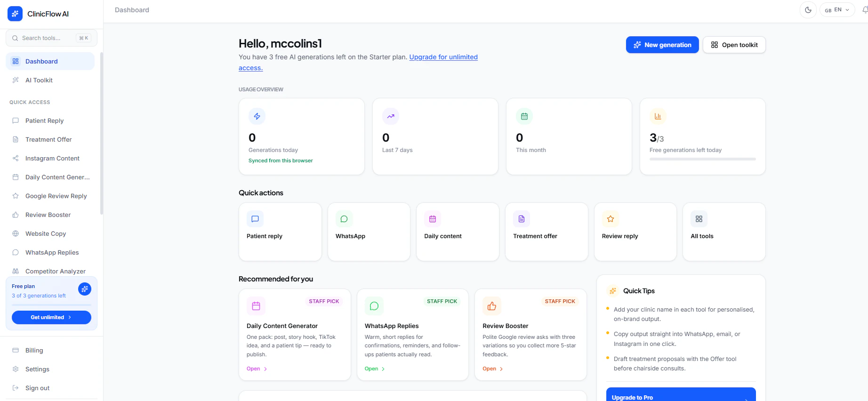Click the All tools grid icon
This screenshot has height=401, width=868.
tap(699, 219)
